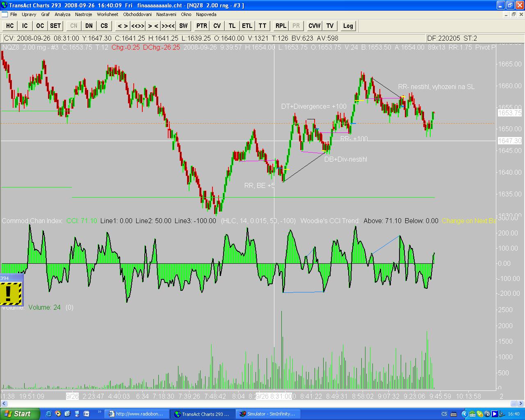Click the 'DB+Div-nestihl' chart annotation

[x=346, y=160]
